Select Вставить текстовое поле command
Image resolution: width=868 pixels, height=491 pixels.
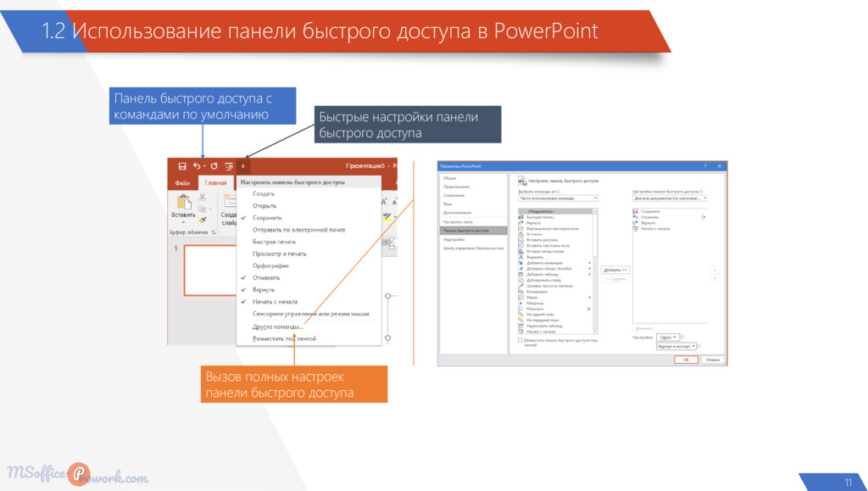coord(555,246)
